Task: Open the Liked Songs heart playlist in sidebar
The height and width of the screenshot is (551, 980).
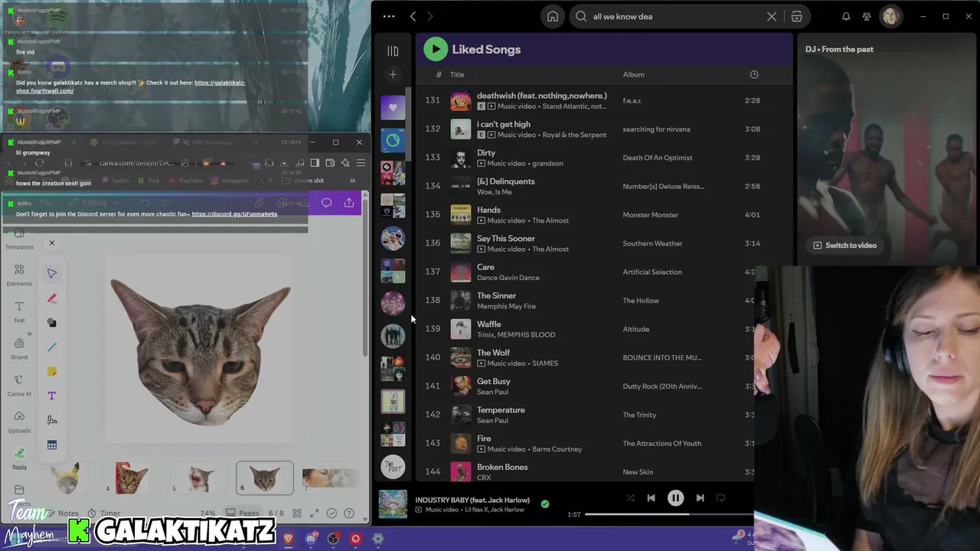Action: point(393,108)
